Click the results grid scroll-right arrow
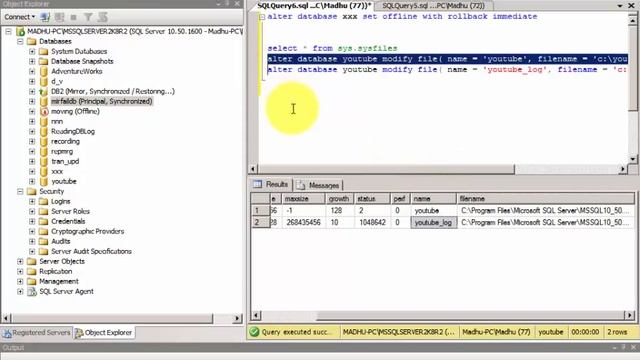The height and width of the screenshot is (360, 640). (630, 315)
